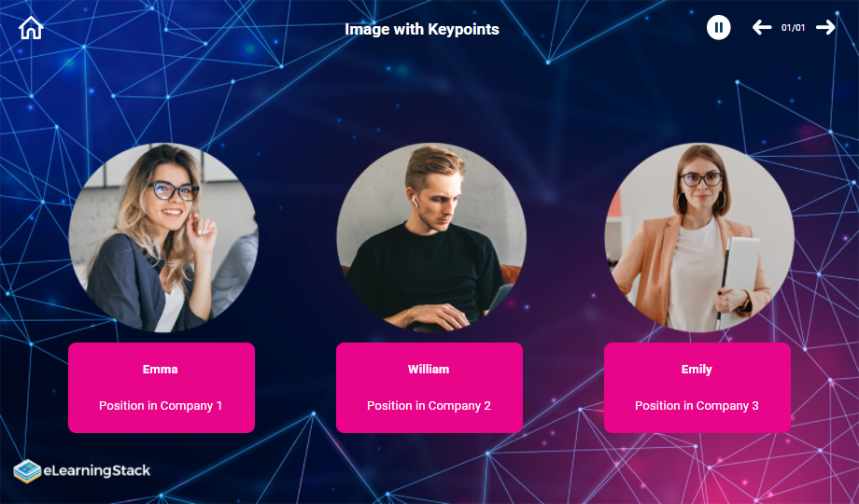Click the eLearningStack brand text
This screenshot has height=504, width=859.
tap(96, 470)
